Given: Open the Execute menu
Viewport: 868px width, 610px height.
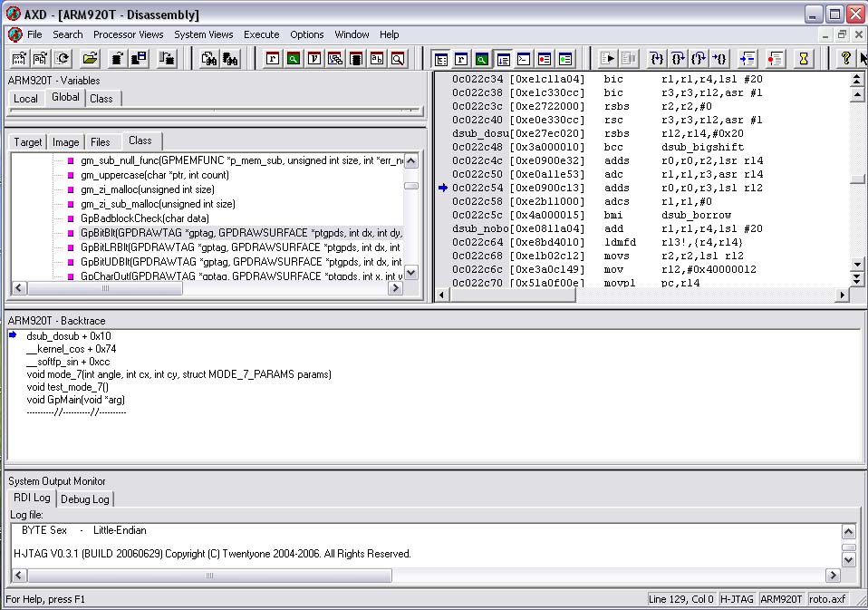Looking at the screenshot, I should pyautogui.click(x=261, y=34).
